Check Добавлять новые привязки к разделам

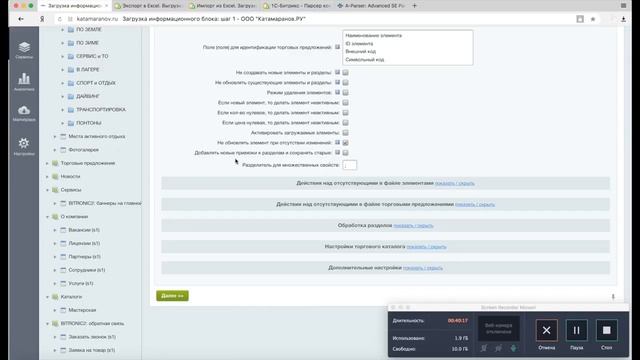(345, 153)
